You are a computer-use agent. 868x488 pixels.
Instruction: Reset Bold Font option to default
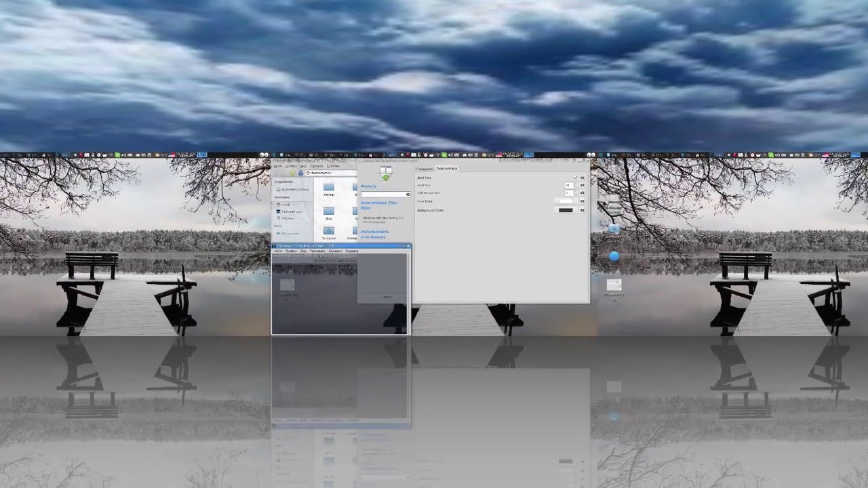582,178
